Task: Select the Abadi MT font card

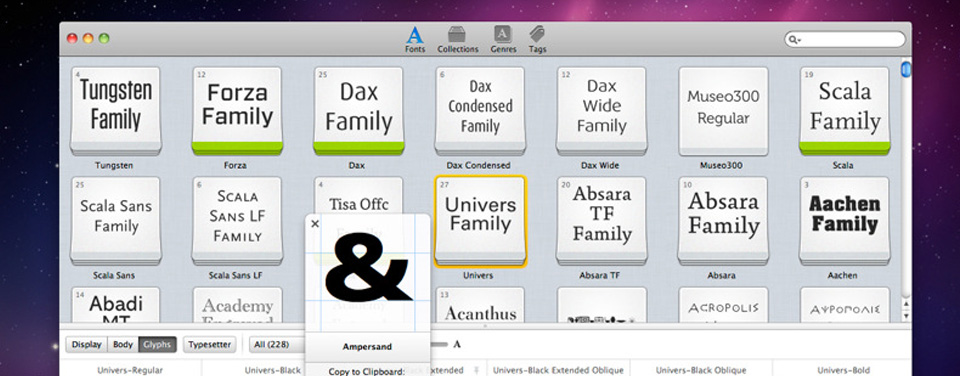Action: click(115, 305)
